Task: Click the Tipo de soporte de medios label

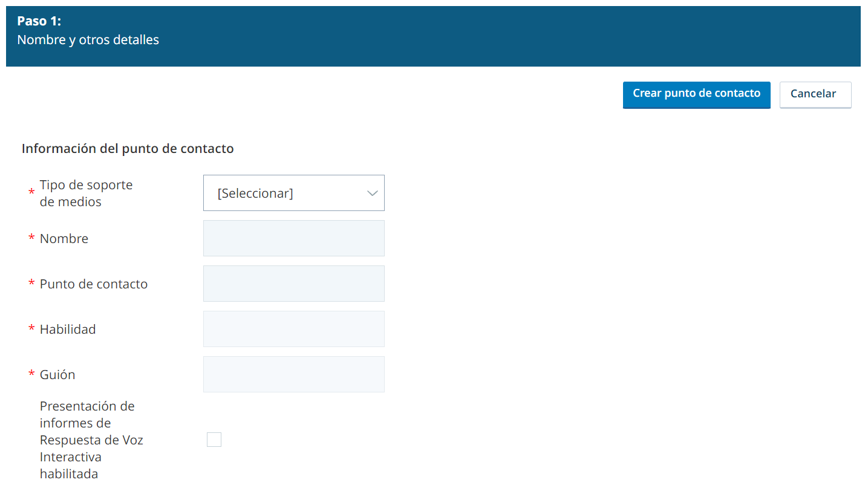Action: point(86,193)
